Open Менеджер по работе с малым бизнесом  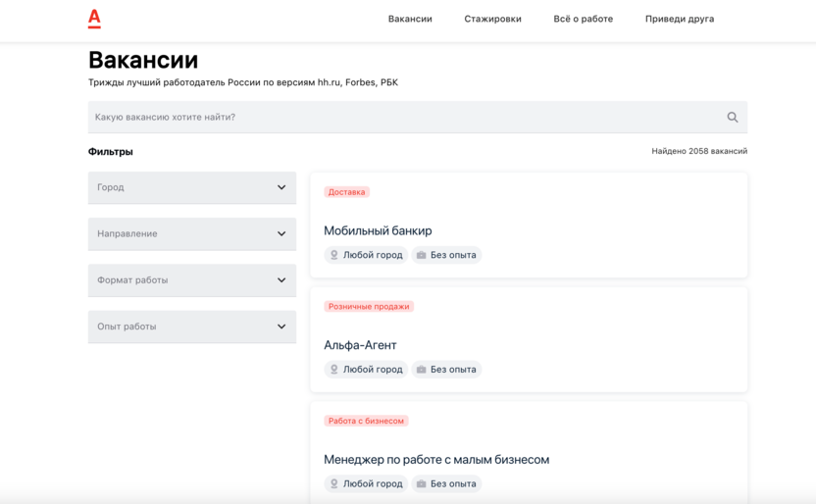pyautogui.click(x=436, y=460)
